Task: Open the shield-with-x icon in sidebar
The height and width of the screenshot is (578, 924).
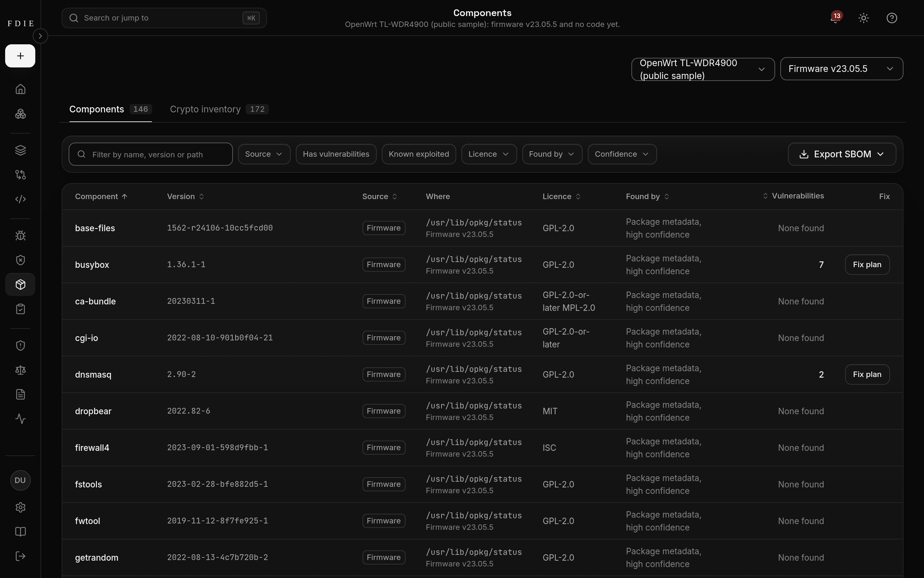Action: [x=20, y=260]
